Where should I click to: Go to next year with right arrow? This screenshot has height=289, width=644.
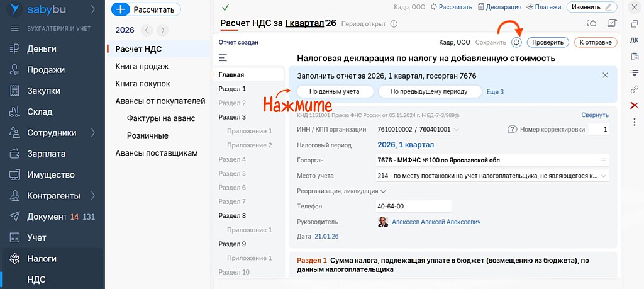163,30
